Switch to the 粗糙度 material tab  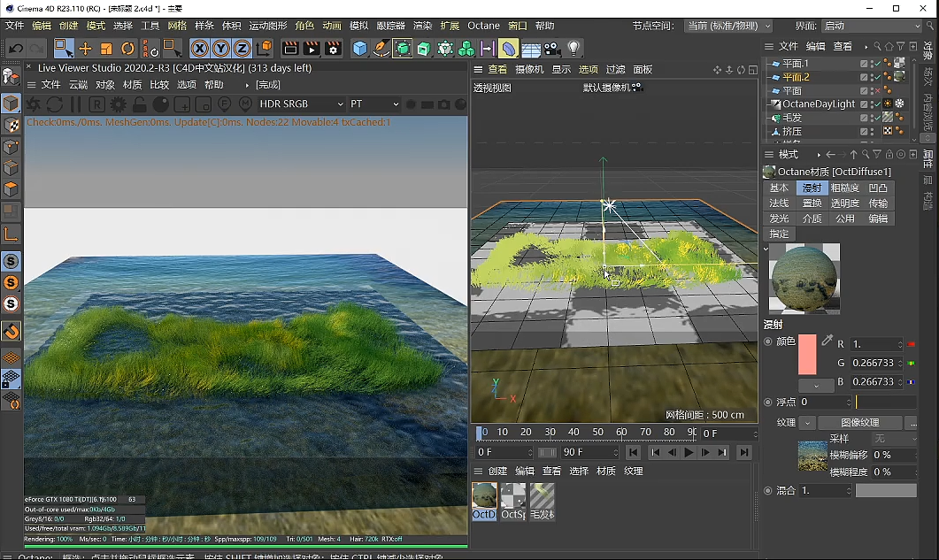(844, 188)
